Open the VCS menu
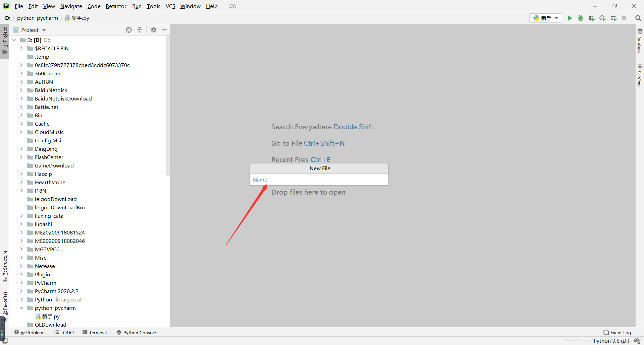The height and width of the screenshot is (345, 644). tap(170, 6)
